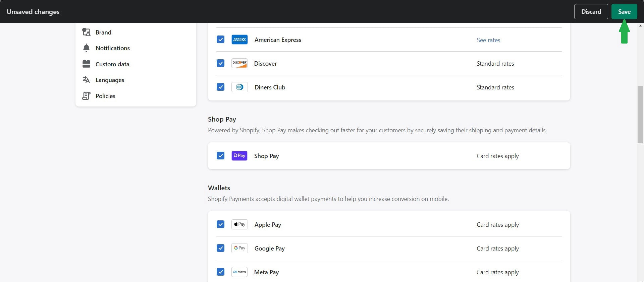
Task: Save the unsaved changes
Action: (x=624, y=11)
